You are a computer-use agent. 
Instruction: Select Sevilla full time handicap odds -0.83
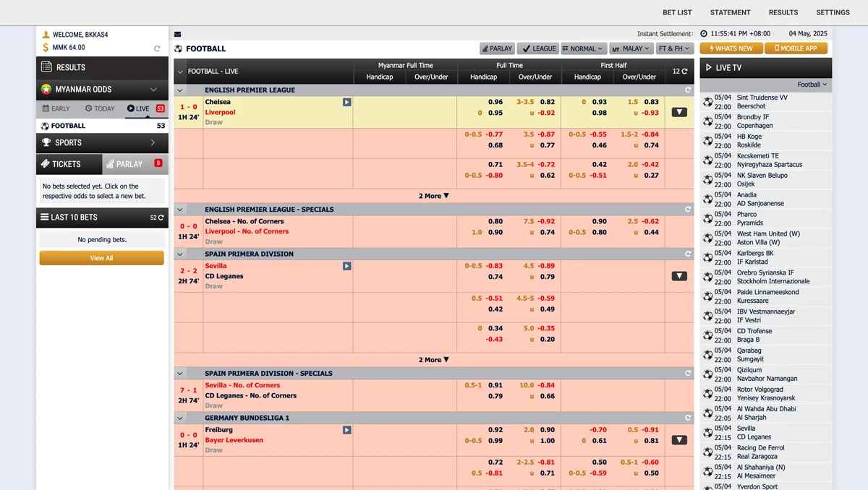494,266
